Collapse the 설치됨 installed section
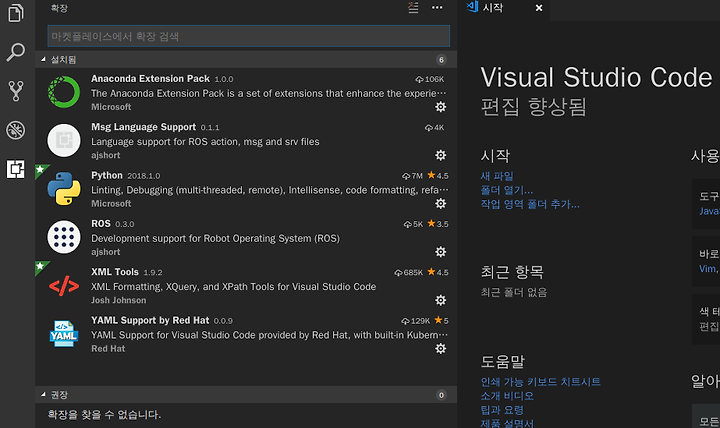 43,59
